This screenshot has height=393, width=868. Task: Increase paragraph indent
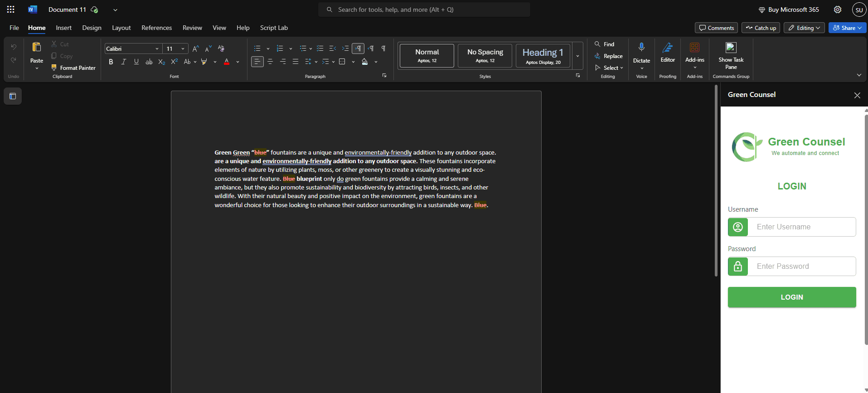345,49
